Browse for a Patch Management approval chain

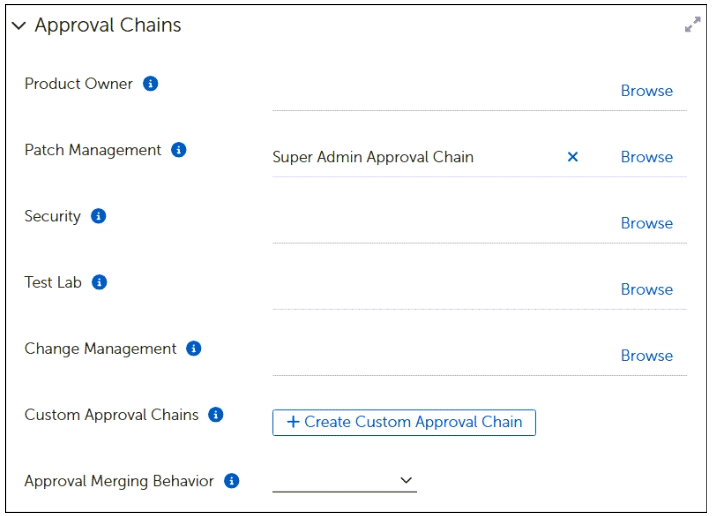(646, 157)
